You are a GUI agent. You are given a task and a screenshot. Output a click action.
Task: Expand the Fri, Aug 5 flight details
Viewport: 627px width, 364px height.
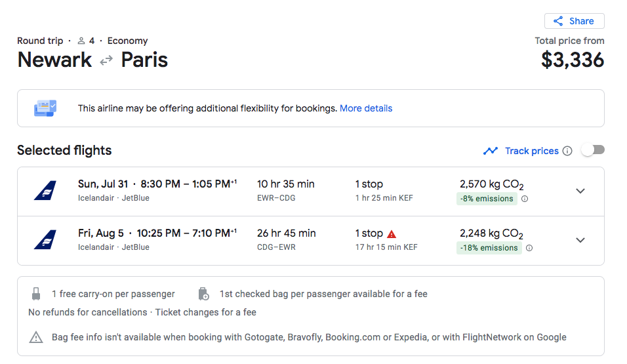click(580, 240)
